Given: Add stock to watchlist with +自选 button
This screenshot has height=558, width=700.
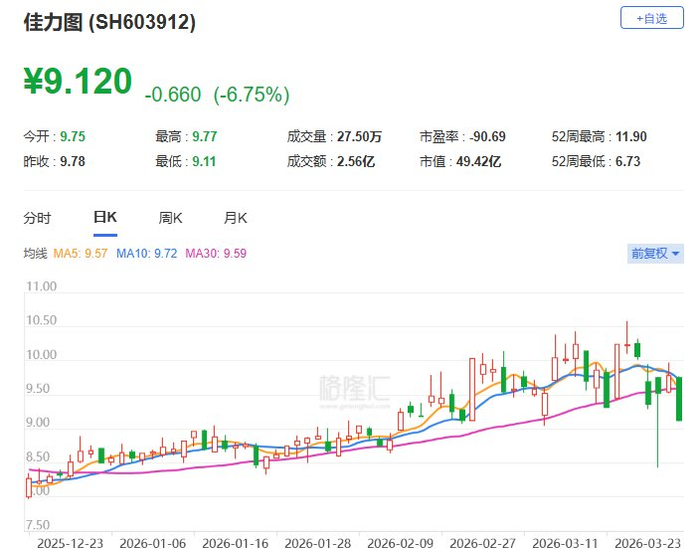Looking at the screenshot, I should [x=652, y=18].
